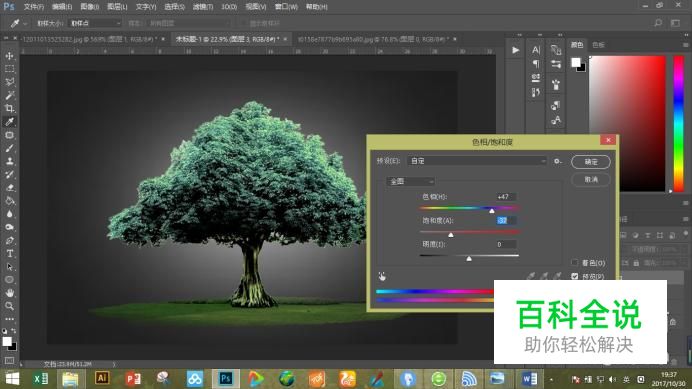Open the Actions play panel icon

coord(515,50)
